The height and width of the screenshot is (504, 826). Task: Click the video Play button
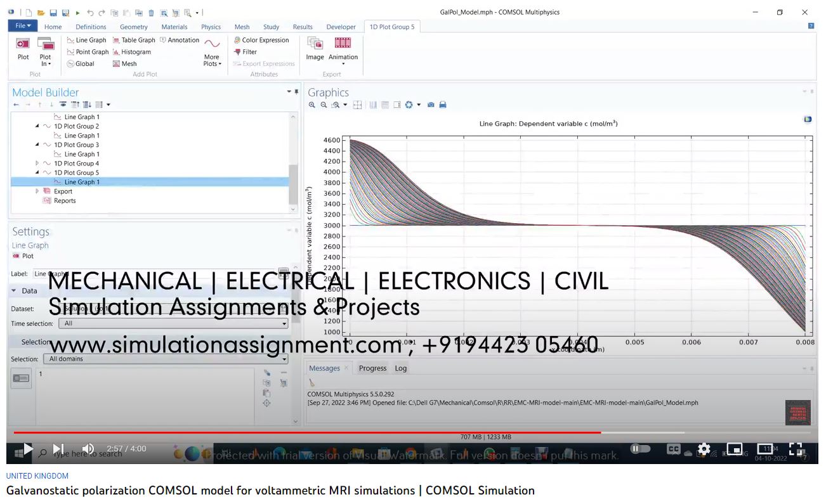coord(28,449)
